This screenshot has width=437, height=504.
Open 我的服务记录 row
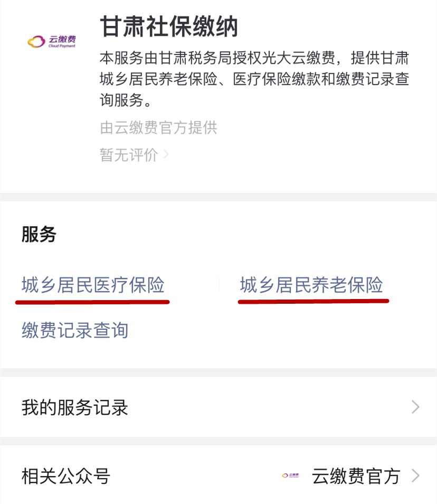(218, 407)
